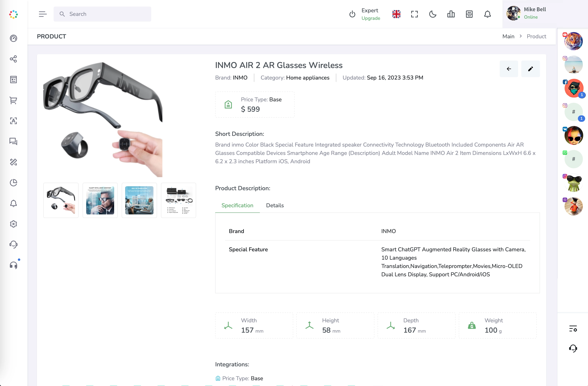The image size is (588, 386).
Task: Open the share nodes sidebar icon
Action: [13, 59]
